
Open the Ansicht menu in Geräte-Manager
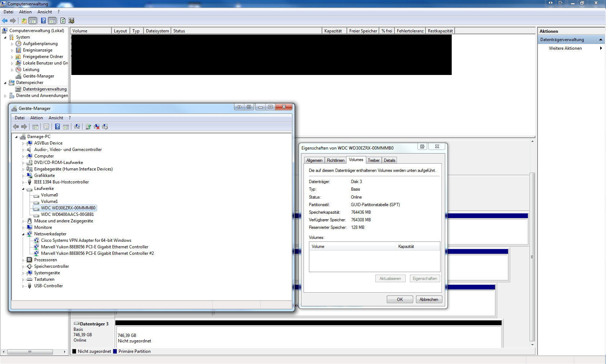click(56, 118)
